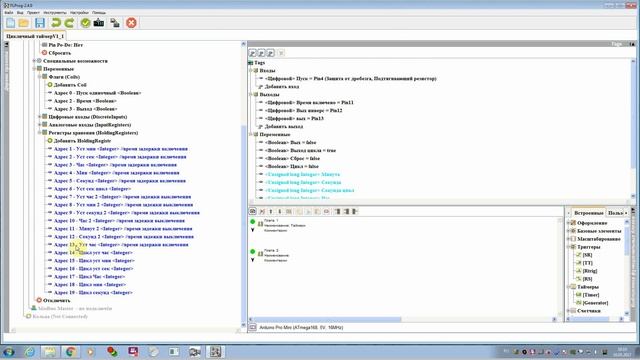Select the Цифровой Пуск = Pin4 input tag

click(350, 78)
